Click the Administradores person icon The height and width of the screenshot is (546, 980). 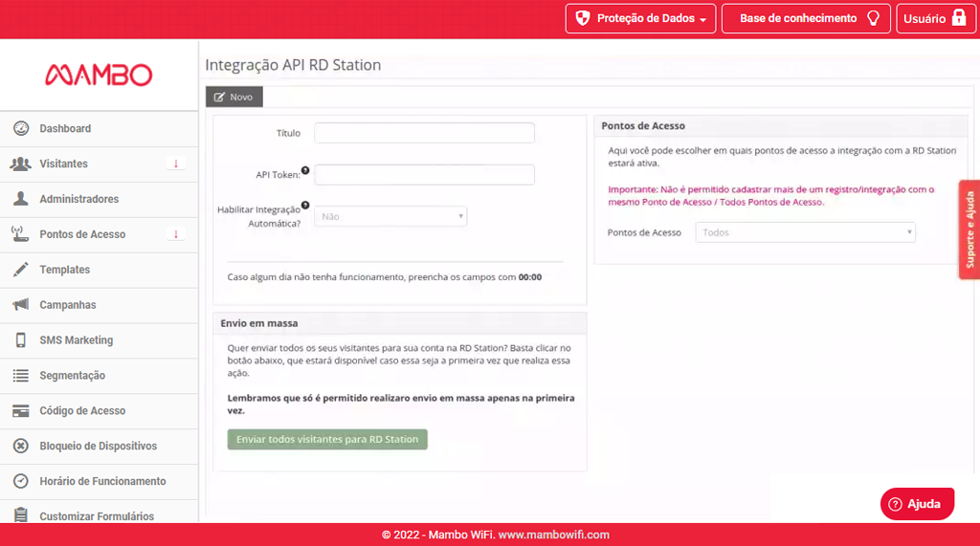(21, 199)
